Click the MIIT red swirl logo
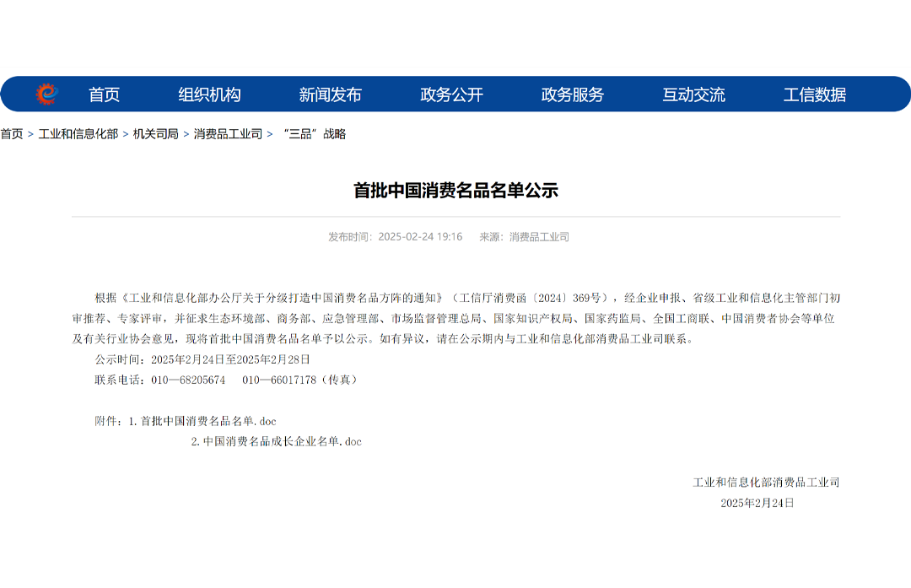This screenshot has width=911, height=588. pos(46,94)
